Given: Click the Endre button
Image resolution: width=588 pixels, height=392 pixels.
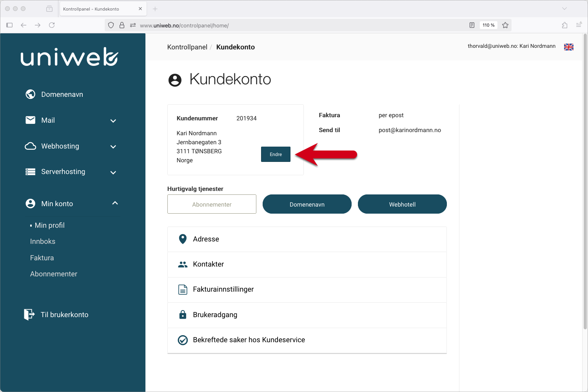Looking at the screenshot, I should [x=276, y=154].
